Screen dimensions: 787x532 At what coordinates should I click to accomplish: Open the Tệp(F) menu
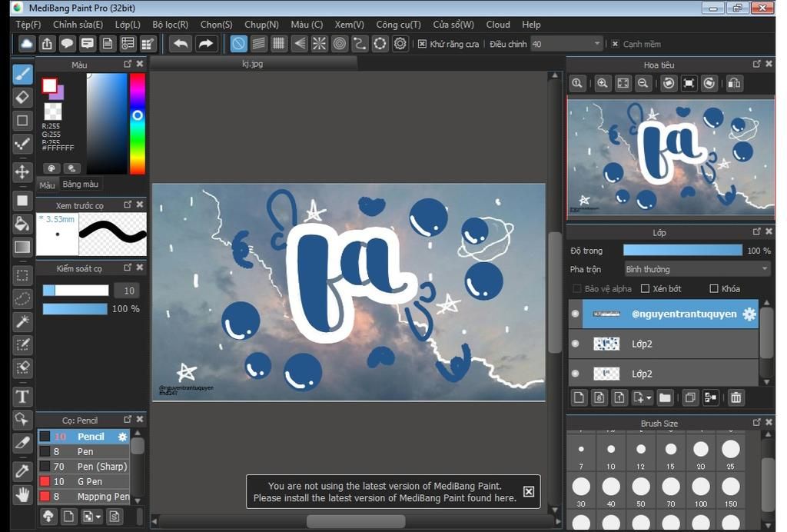pyautogui.click(x=28, y=25)
